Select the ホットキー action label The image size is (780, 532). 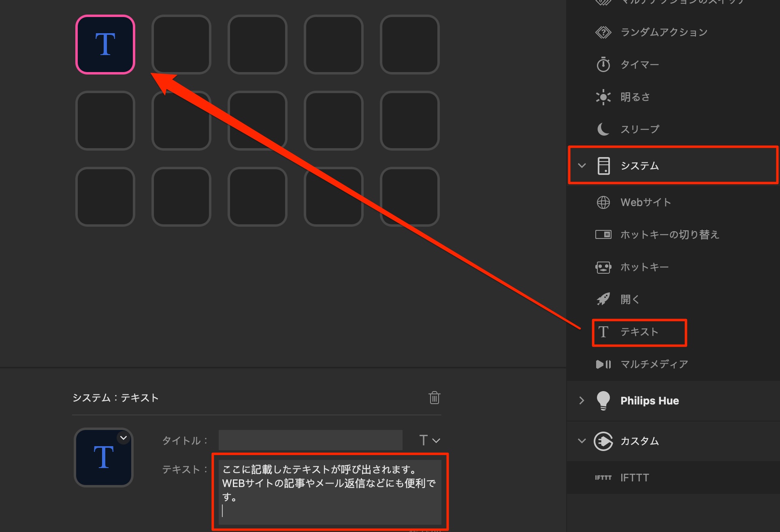pyautogui.click(x=644, y=267)
